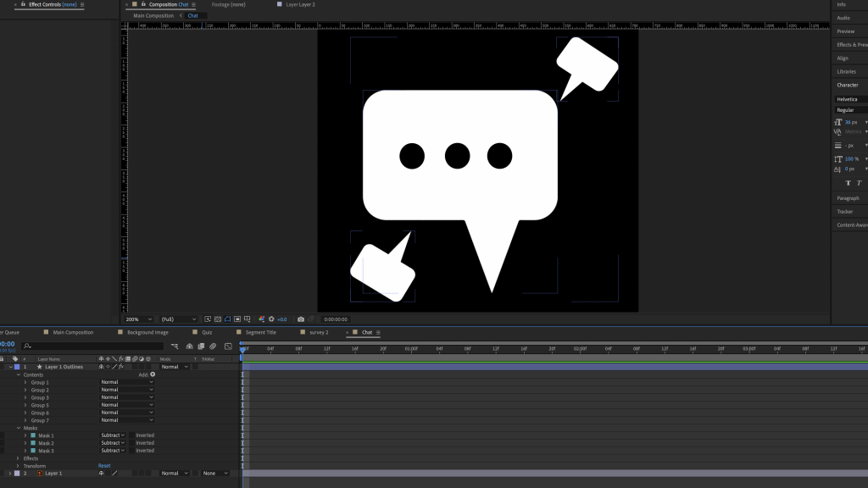868x488 pixels.
Task: Click the motion blur enable icon in timeline
Action: click(213, 347)
